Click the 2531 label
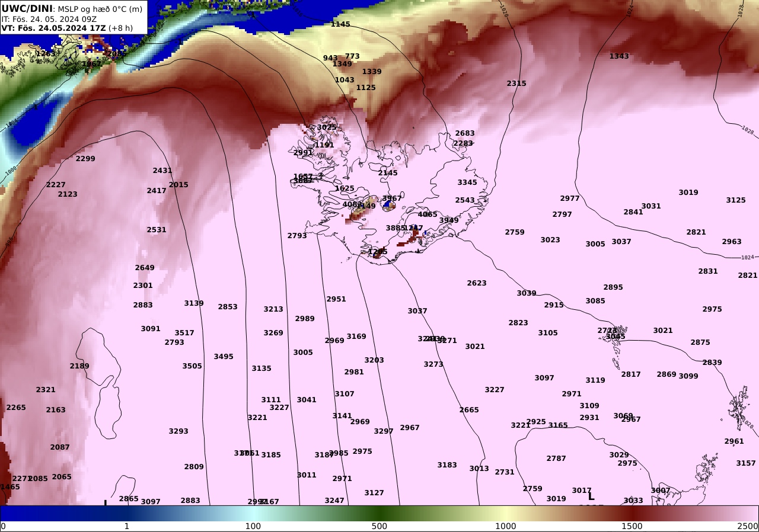Screen dimensions: 759x532 (x=157, y=230)
